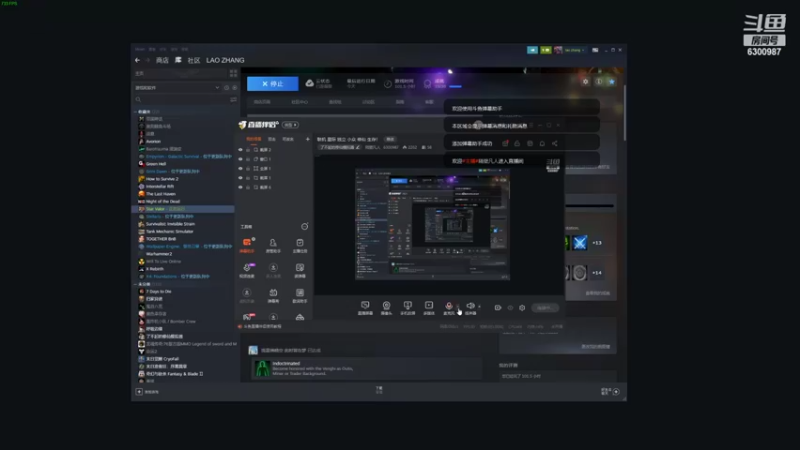
Task: Toggle visibility eye of fourth source layer
Action: [240, 178]
